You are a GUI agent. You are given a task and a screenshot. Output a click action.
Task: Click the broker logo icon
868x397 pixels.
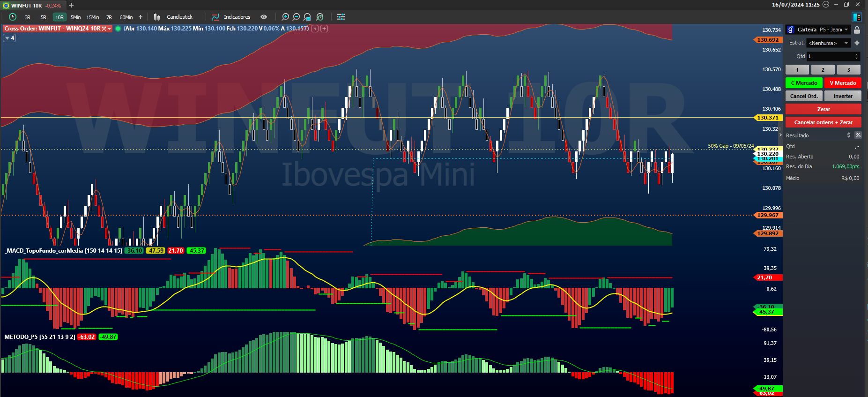click(790, 30)
